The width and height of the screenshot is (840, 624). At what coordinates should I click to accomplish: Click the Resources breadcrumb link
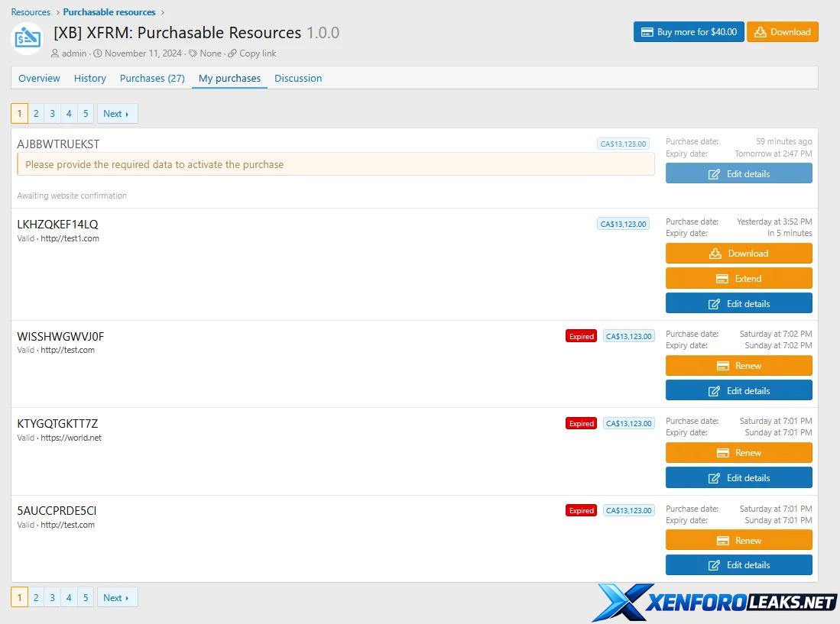point(31,12)
